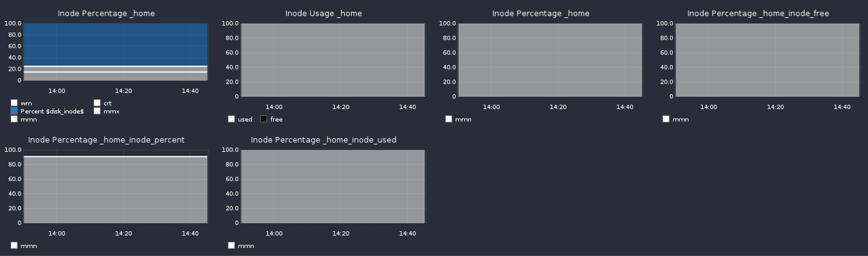The height and width of the screenshot is (256, 868).
Task: Toggle the wrn legend box
Action: coord(14,103)
